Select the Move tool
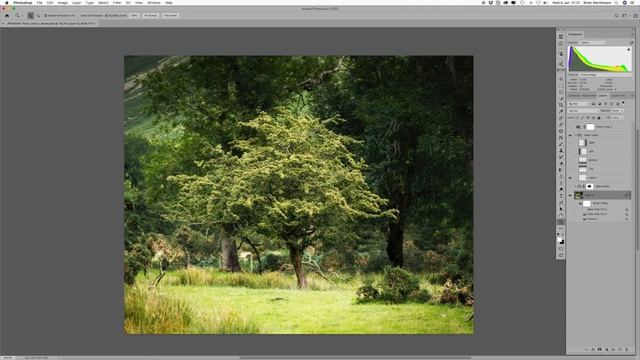Screen dimensions: 640x360 click(x=561, y=79)
